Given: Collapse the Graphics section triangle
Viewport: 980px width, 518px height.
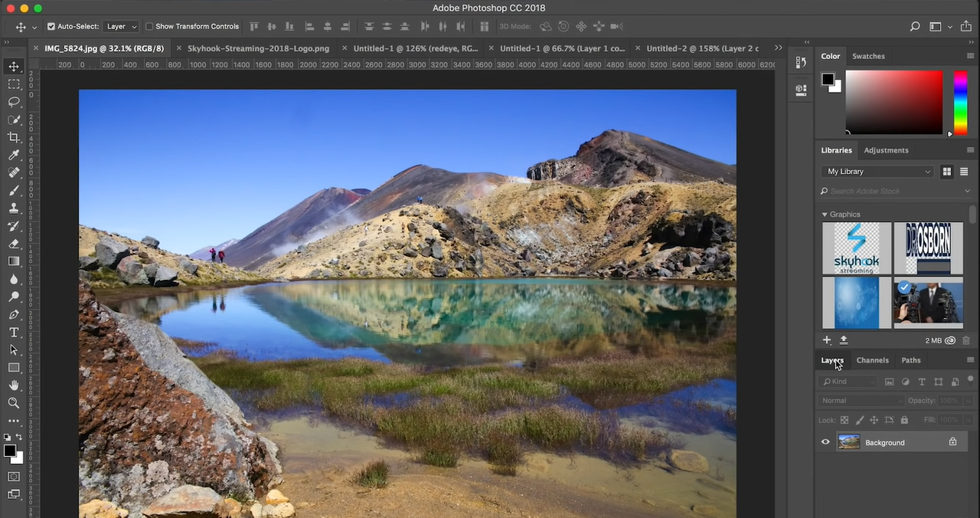Looking at the screenshot, I should [x=825, y=215].
